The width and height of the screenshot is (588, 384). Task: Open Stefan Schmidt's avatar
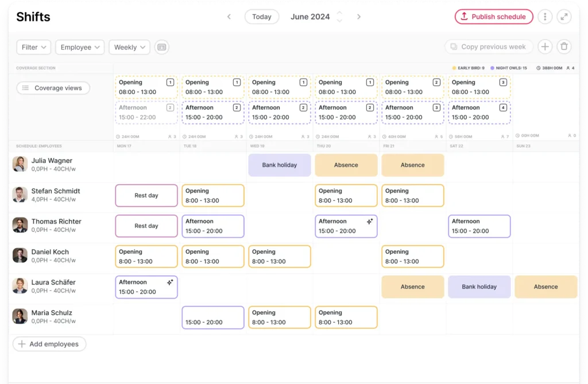20,195
